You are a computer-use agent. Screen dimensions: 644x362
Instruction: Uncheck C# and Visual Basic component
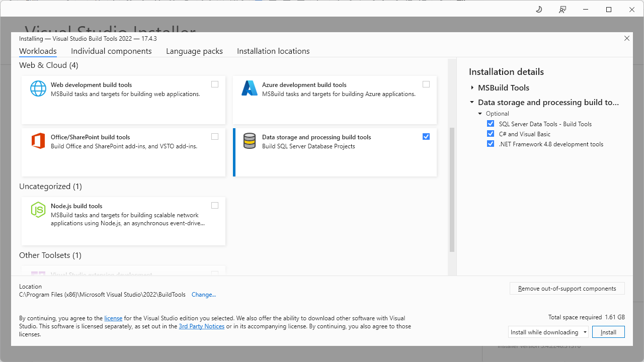point(491,134)
